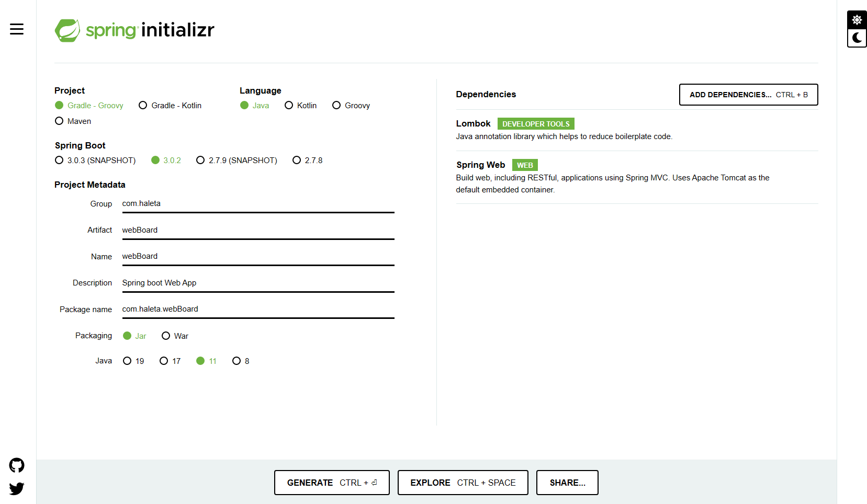This screenshot has width=867, height=504.
Task: Select Spring Boot 3.0.3 (SNAPSHOT)
Action: click(x=95, y=161)
